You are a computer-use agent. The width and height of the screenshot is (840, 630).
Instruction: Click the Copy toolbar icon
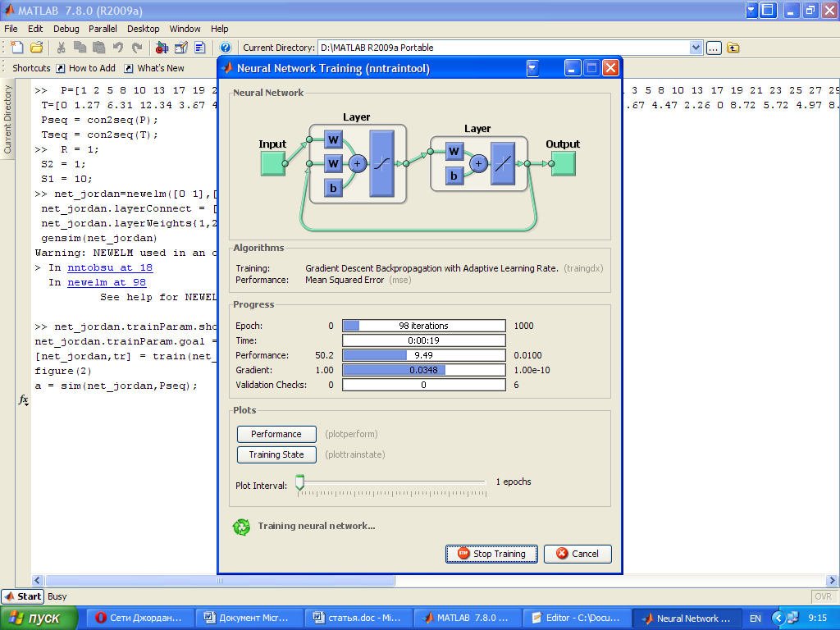coord(80,47)
